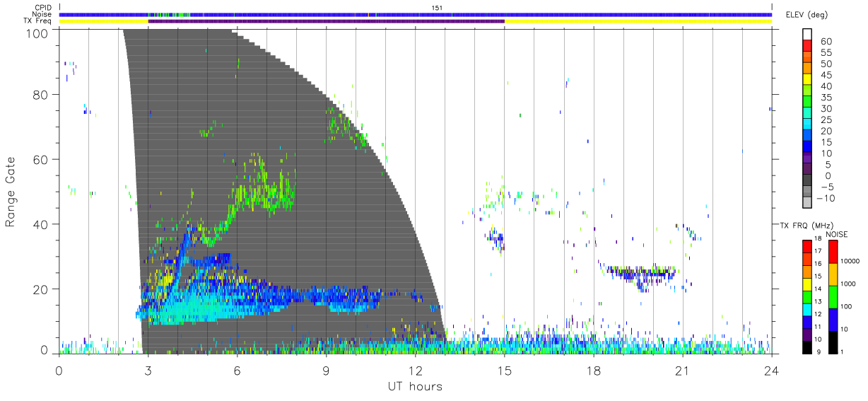Click the dark gray segment of ELEV color bar

tap(807, 180)
